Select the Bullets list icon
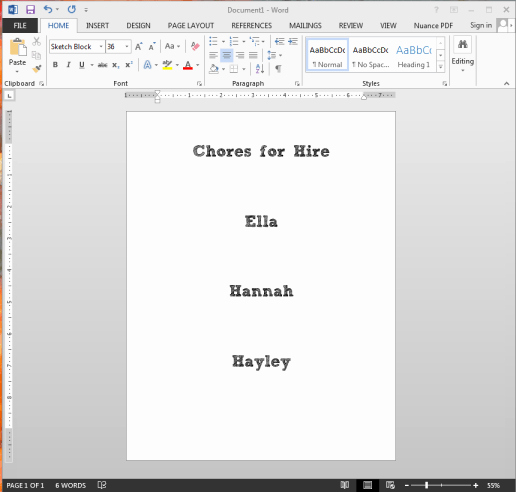516x492 pixels. 213,41
